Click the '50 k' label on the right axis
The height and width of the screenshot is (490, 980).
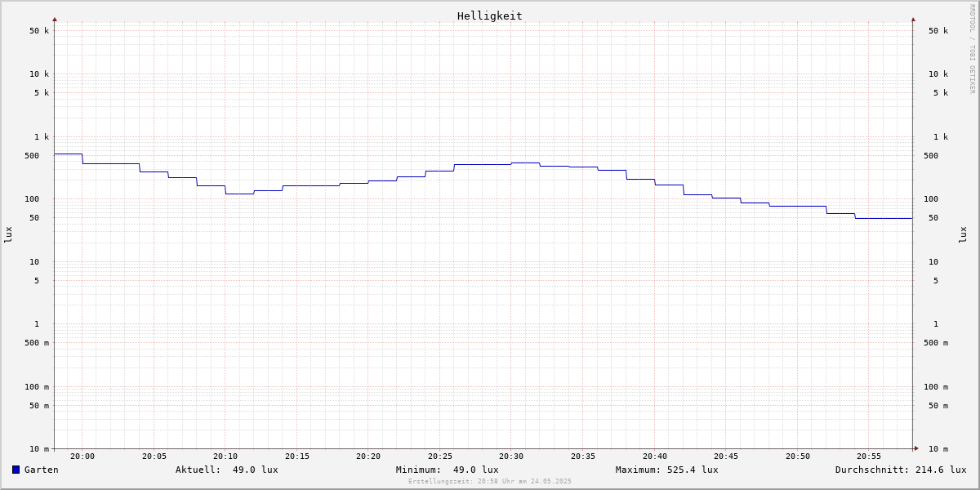(x=938, y=31)
